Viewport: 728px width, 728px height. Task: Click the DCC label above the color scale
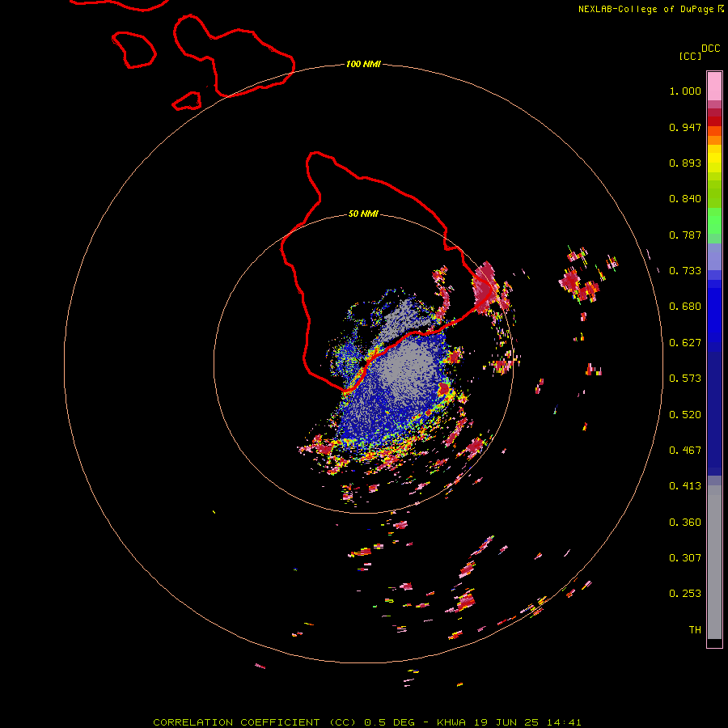[x=711, y=49]
